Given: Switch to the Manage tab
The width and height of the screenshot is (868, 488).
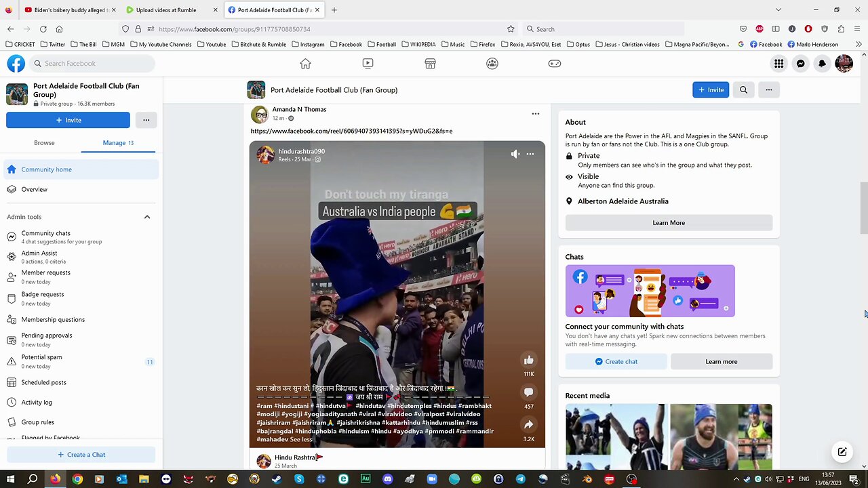Looking at the screenshot, I should click(x=118, y=142).
